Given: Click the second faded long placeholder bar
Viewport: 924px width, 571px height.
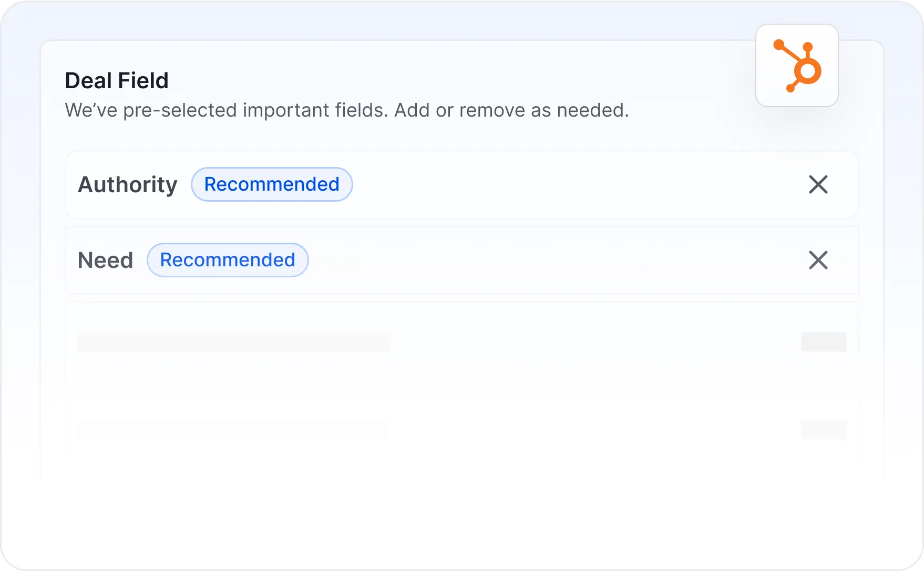Looking at the screenshot, I should tap(233, 430).
